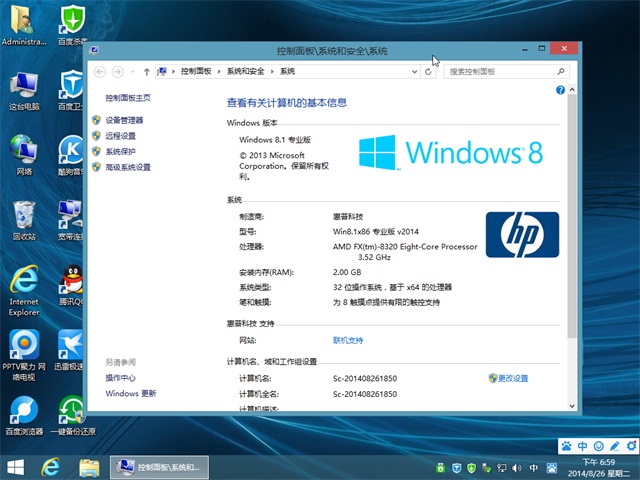The width and height of the screenshot is (640, 480).
Task: Open the Recycle Bin (回收站) desktop icon
Action: (x=24, y=217)
